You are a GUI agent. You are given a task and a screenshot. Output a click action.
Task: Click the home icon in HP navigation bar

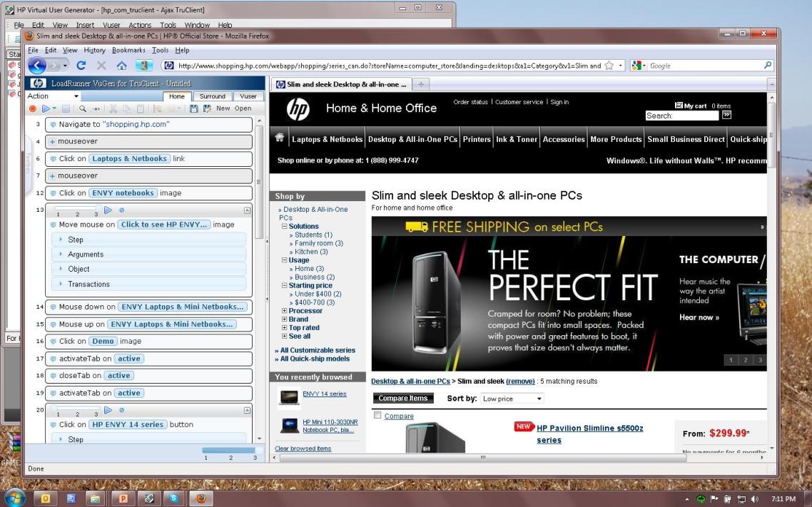click(280, 138)
